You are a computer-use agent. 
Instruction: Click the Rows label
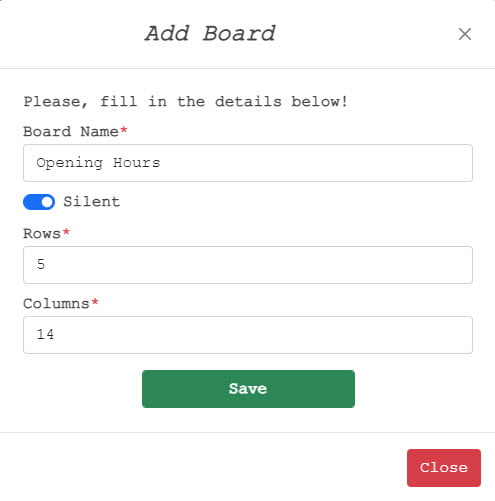[42, 234]
